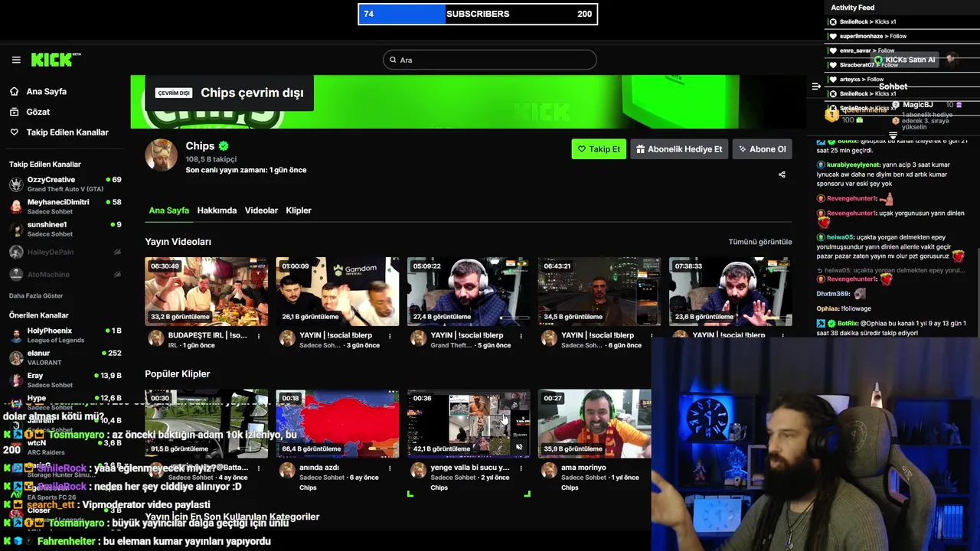980x551 pixels.
Task: Open sunshinee1 channel in sidebar
Action: 65,229
